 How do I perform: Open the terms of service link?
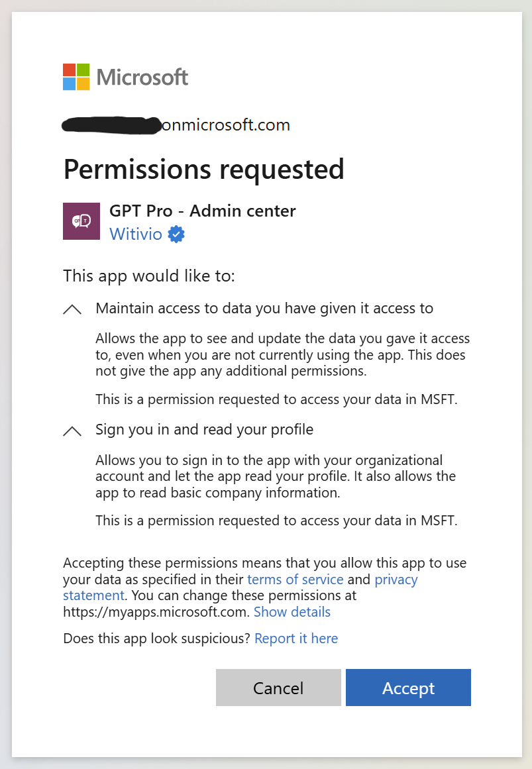[295, 579]
